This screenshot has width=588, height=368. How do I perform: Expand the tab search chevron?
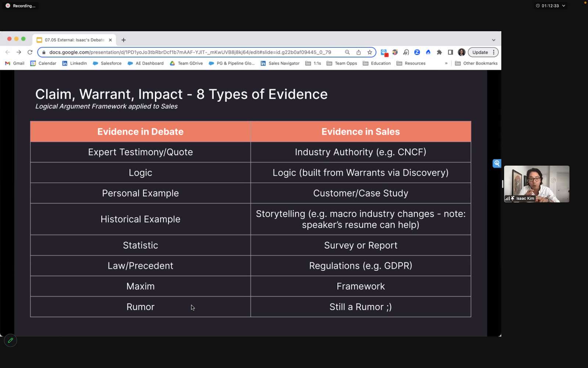point(494,40)
